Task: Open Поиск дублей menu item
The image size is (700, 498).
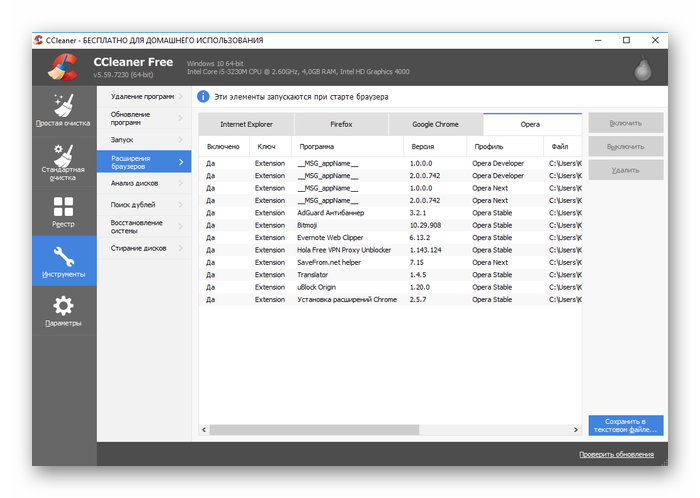Action: (144, 205)
